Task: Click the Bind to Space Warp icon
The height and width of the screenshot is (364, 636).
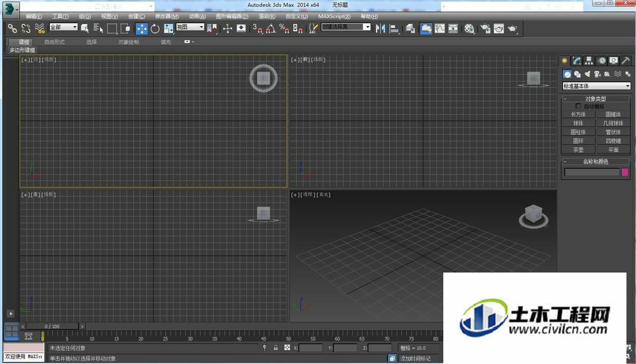Action: (x=39, y=29)
